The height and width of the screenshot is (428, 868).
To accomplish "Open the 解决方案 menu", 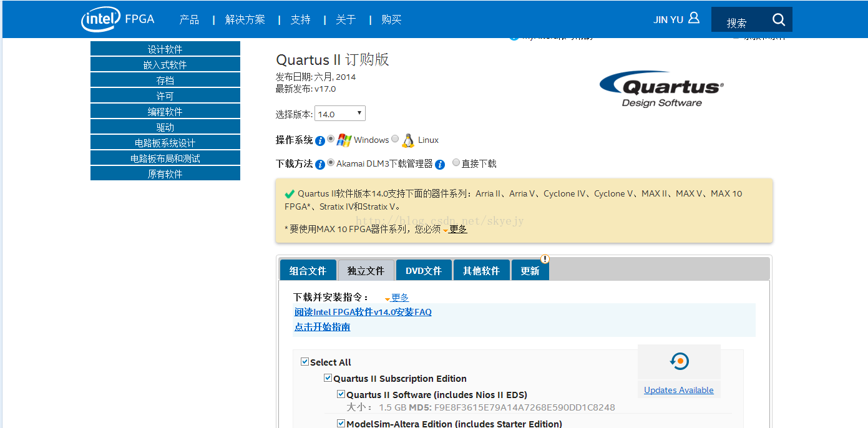I will (x=245, y=19).
